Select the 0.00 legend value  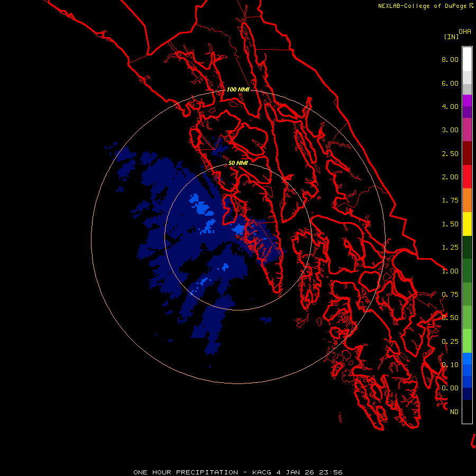tap(450, 388)
